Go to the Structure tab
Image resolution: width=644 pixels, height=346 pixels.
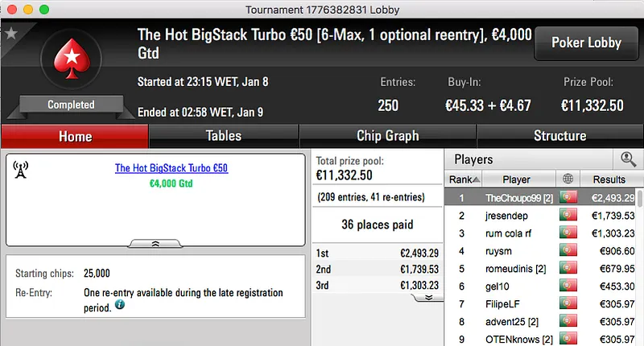(559, 136)
